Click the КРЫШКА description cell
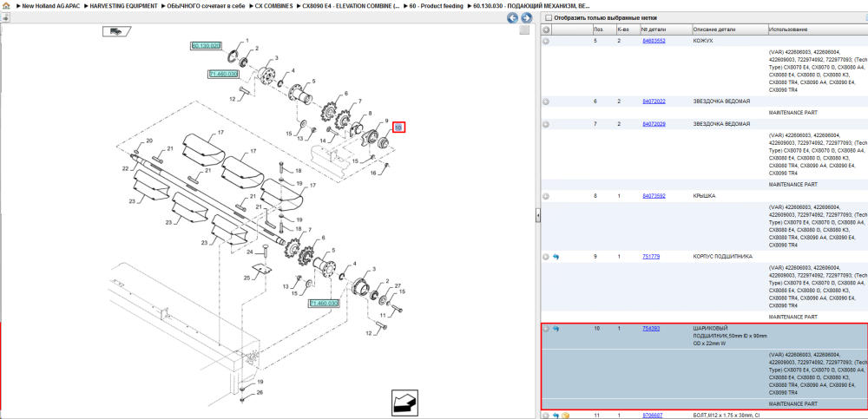868x419 pixels. tap(704, 196)
